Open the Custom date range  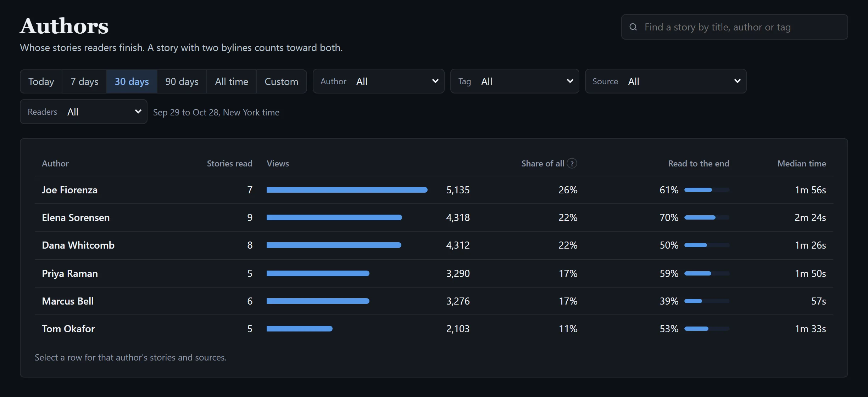tap(282, 81)
